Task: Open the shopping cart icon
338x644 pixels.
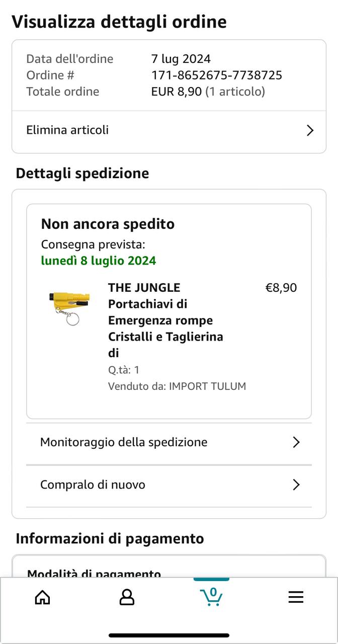Action: pos(211,597)
